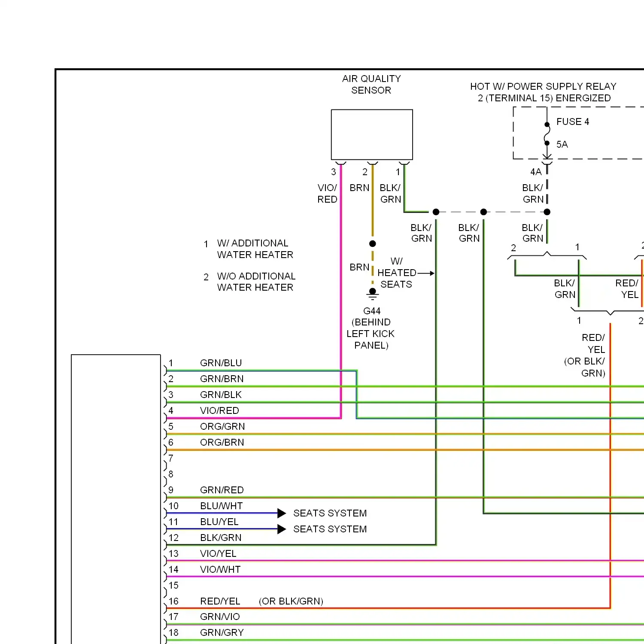Click the BLK/GRN label under sensor pin 1

point(390,194)
